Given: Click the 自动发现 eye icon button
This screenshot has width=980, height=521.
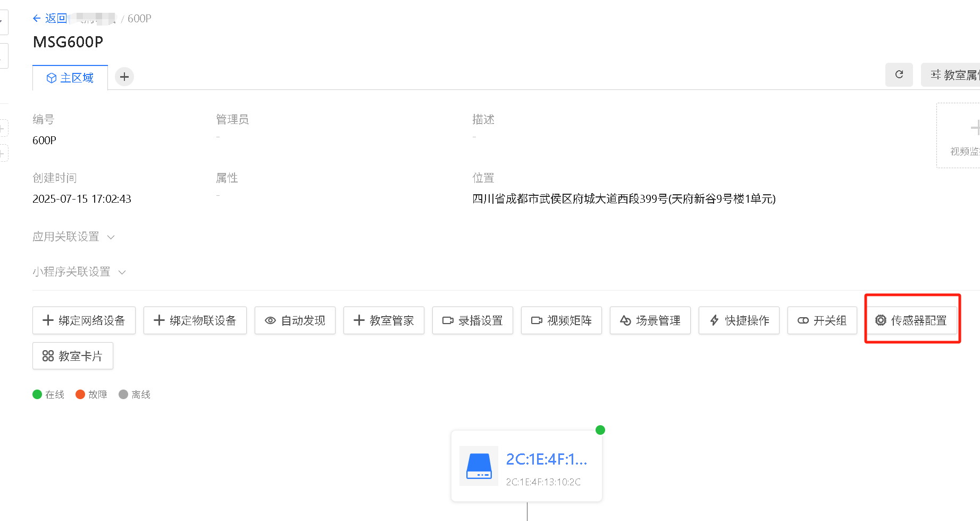Looking at the screenshot, I should (x=295, y=320).
